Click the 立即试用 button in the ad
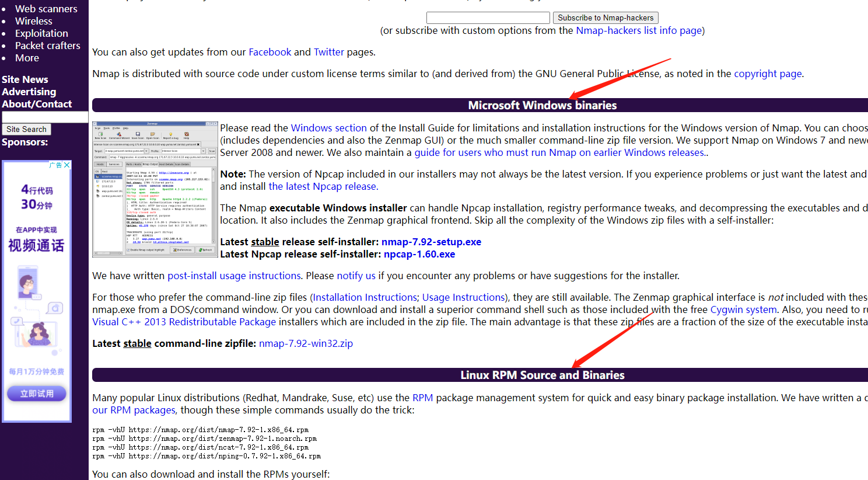 click(37, 394)
